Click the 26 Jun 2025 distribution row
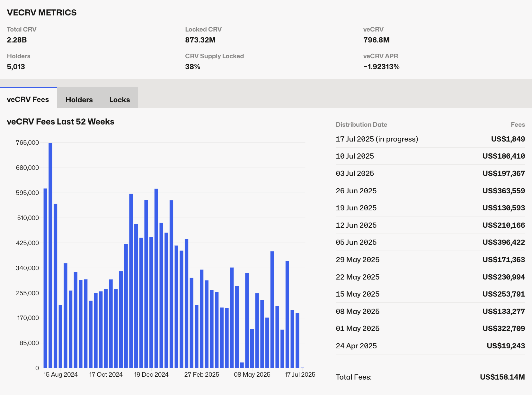Image resolution: width=532 pixels, height=395 pixels. pos(356,191)
